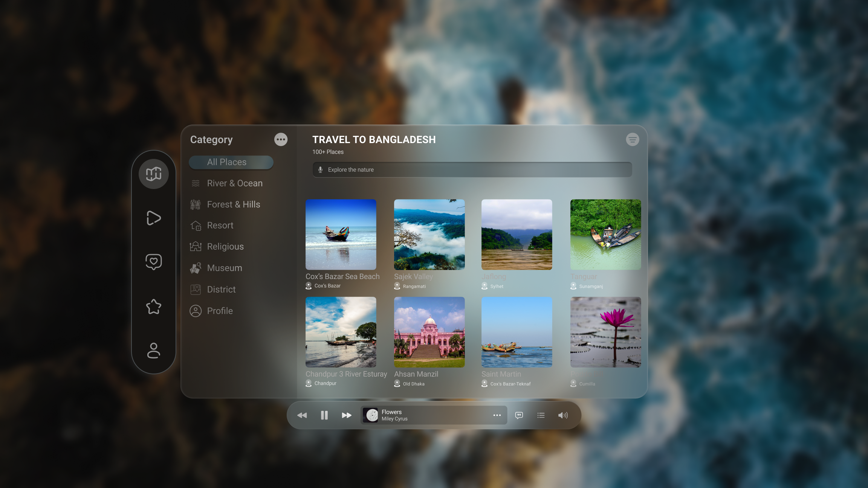Viewport: 868px width, 488px height.
Task: Mute the player volume speaker
Action: click(x=563, y=415)
